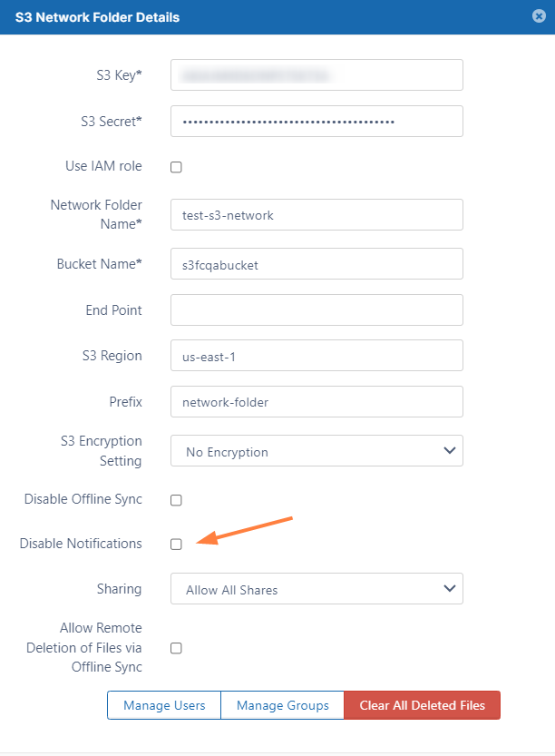This screenshot has height=756, width=555.
Task: Click into the S3 Secret password field
Action: coord(316,122)
